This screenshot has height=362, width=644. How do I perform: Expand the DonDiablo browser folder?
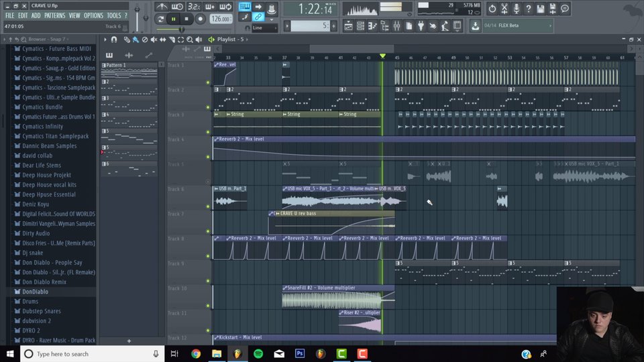35,292
